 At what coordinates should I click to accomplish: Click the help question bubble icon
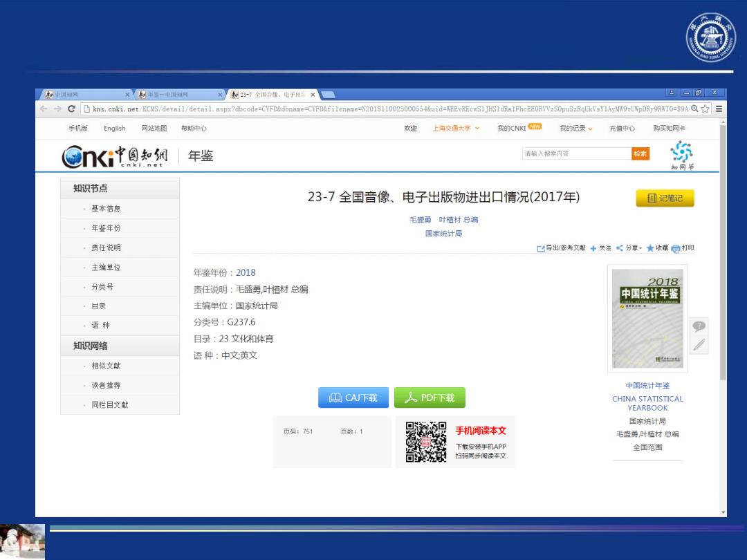pyautogui.click(x=699, y=326)
